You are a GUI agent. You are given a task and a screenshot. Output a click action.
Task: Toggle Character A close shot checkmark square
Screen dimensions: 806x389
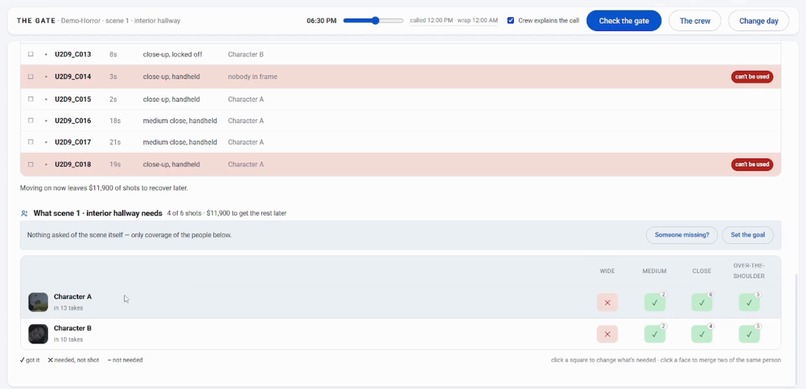point(702,303)
